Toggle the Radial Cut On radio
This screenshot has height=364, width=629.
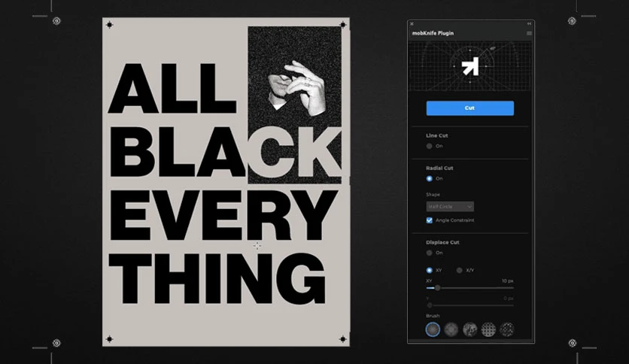[429, 179]
